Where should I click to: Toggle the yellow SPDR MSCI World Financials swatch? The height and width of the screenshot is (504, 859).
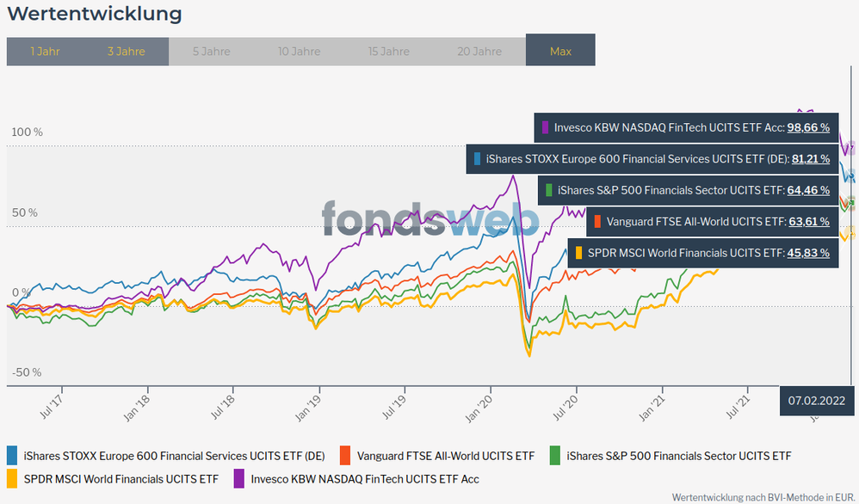[12, 477]
